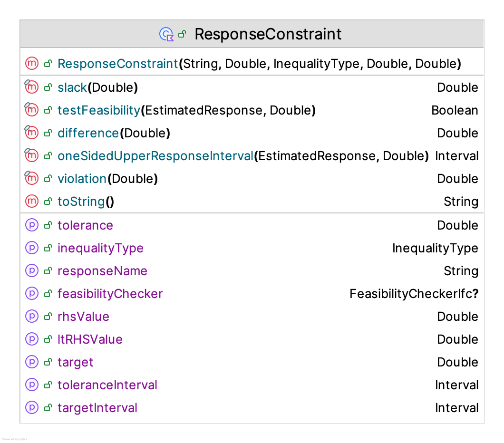Select the inequalityType property name
This screenshot has height=443, width=504.
pyautogui.click(x=101, y=248)
